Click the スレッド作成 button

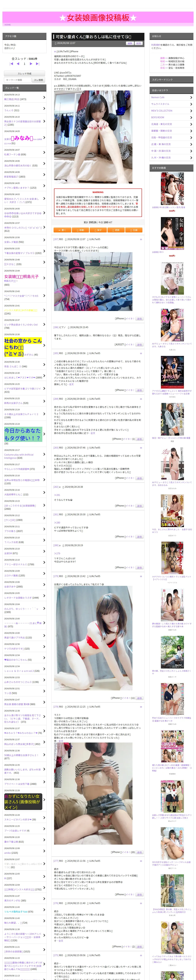coord(24,73)
